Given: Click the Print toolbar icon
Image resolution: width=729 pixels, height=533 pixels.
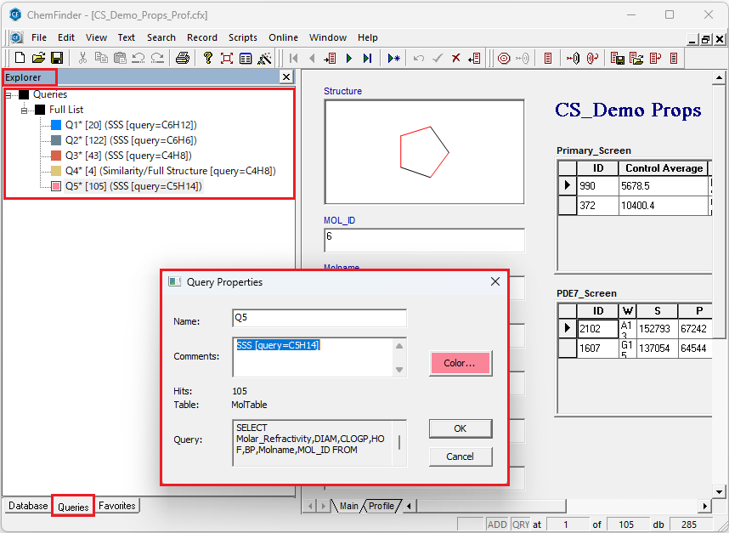Looking at the screenshot, I should pyautogui.click(x=183, y=59).
